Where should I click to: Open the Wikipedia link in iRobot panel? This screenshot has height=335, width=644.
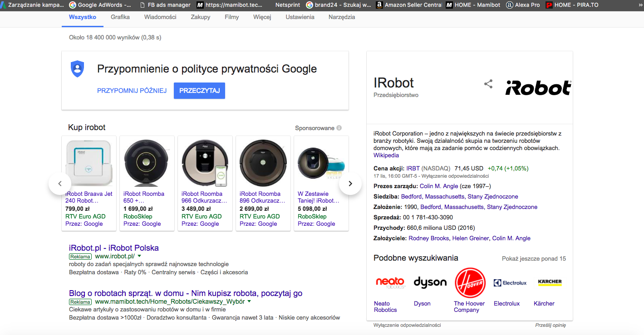[386, 155]
